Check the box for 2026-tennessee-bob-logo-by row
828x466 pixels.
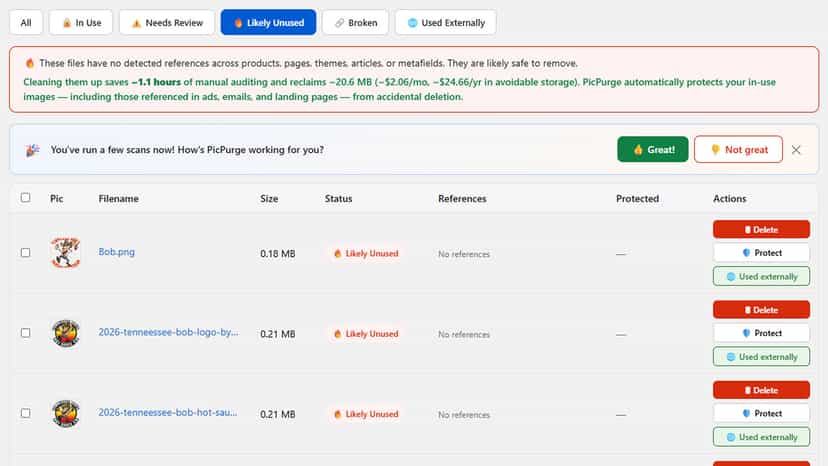pos(25,333)
